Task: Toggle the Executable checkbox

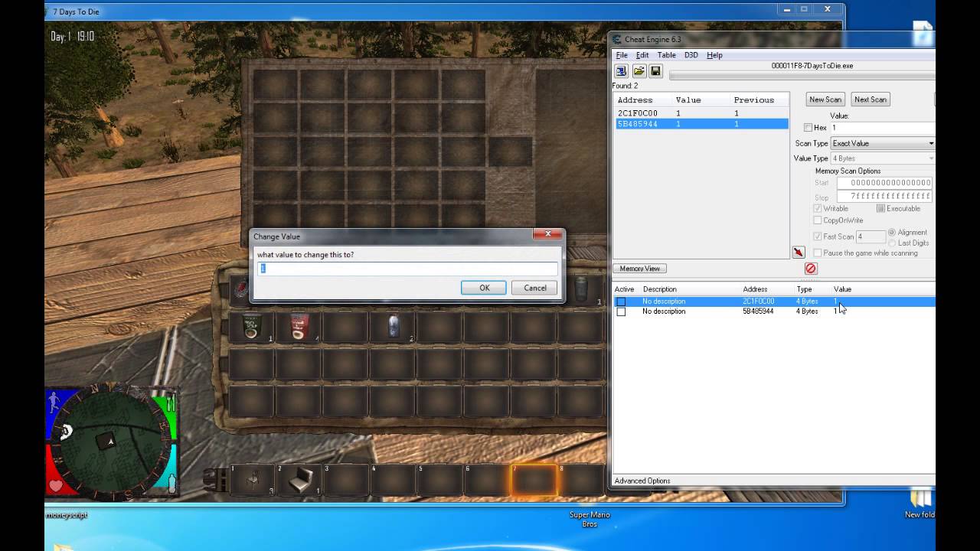Action: 880,208
